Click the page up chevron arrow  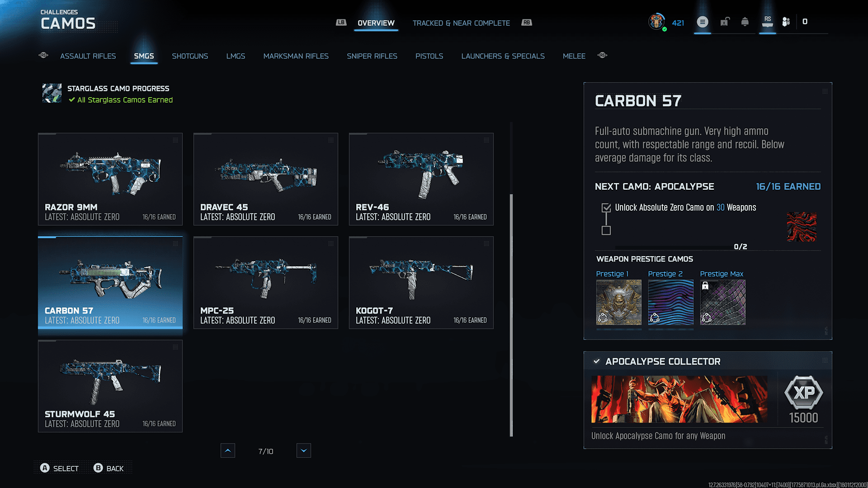[228, 450]
